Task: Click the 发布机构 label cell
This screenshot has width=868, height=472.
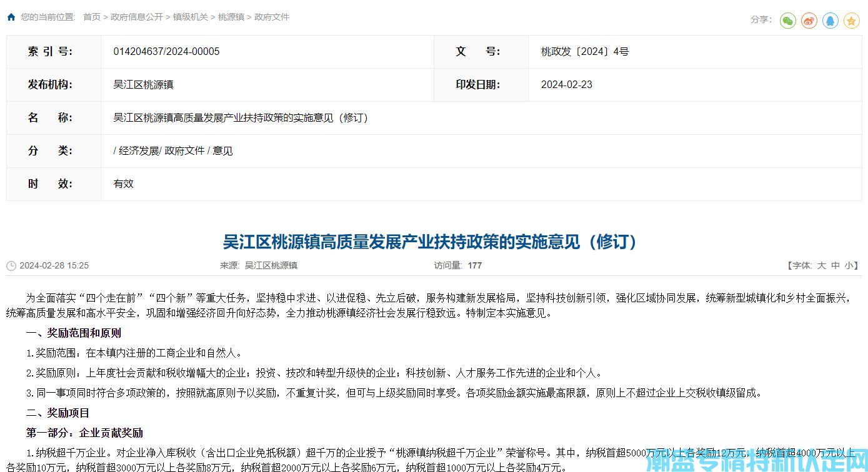Action: [54, 85]
